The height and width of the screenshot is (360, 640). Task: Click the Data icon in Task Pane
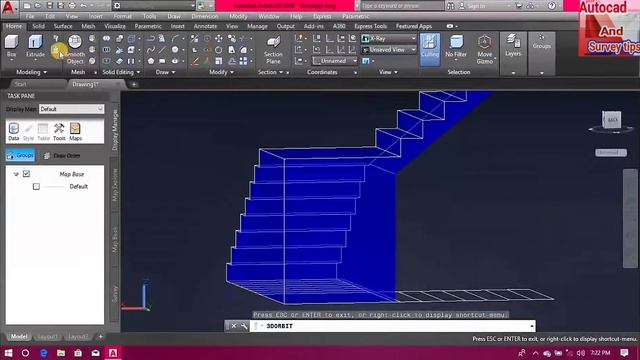click(13, 131)
